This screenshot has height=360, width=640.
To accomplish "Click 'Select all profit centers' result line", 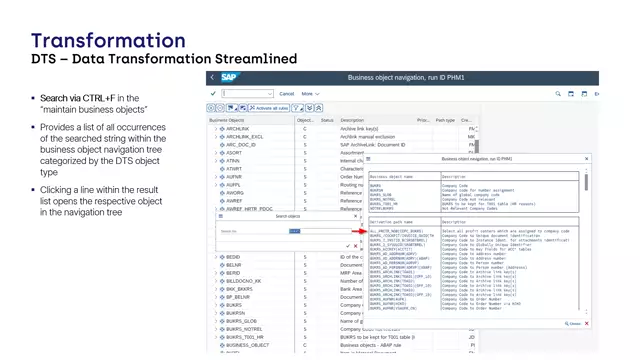I will 505,231.
